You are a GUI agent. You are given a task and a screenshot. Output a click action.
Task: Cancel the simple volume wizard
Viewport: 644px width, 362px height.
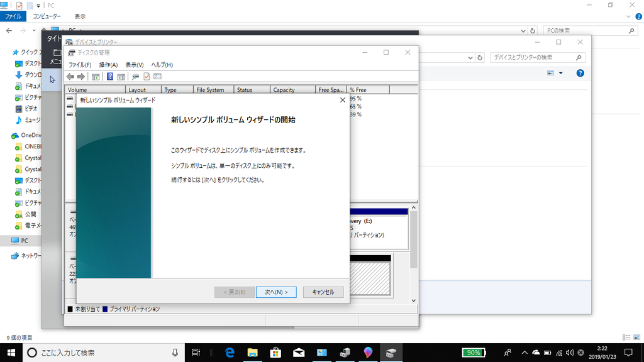[323, 292]
